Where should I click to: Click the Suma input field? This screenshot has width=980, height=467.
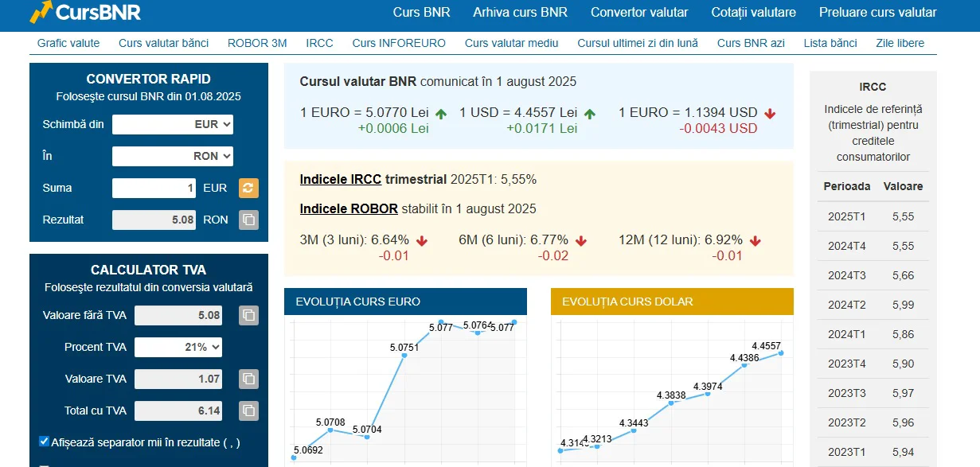(154, 188)
